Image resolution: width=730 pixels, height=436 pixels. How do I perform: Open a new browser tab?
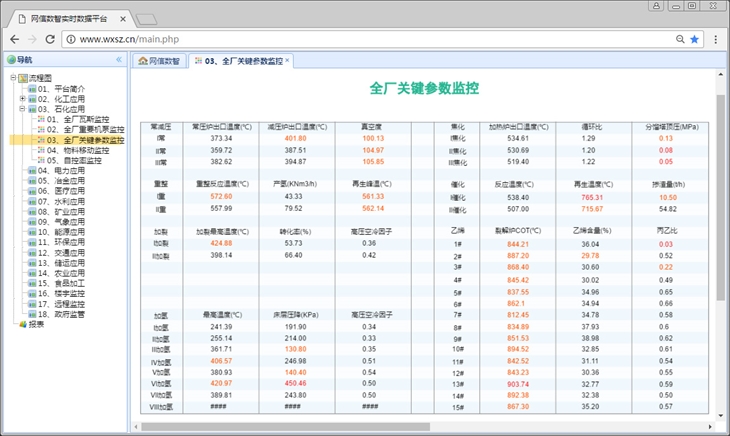[x=146, y=20]
